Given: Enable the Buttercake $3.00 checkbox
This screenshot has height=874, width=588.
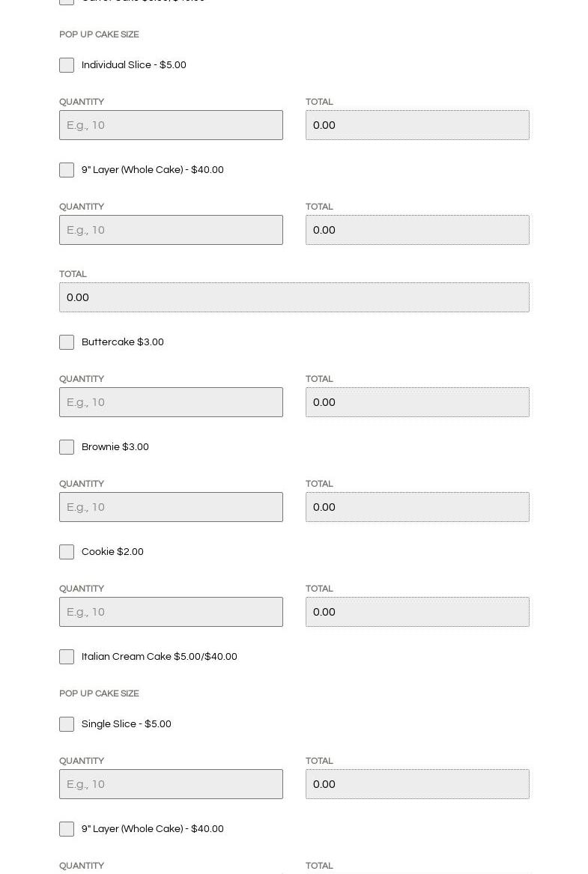Looking at the screenshot, I should pos(67,342).
